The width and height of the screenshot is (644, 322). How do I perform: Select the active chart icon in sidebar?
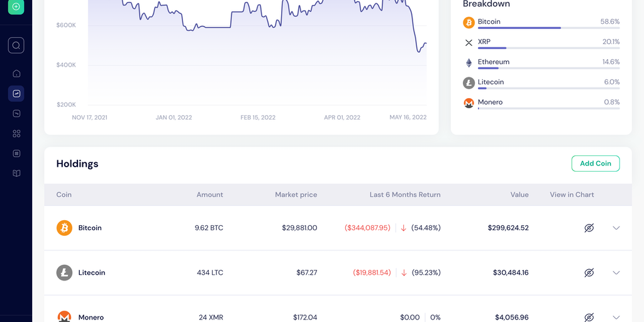point(16,94)
